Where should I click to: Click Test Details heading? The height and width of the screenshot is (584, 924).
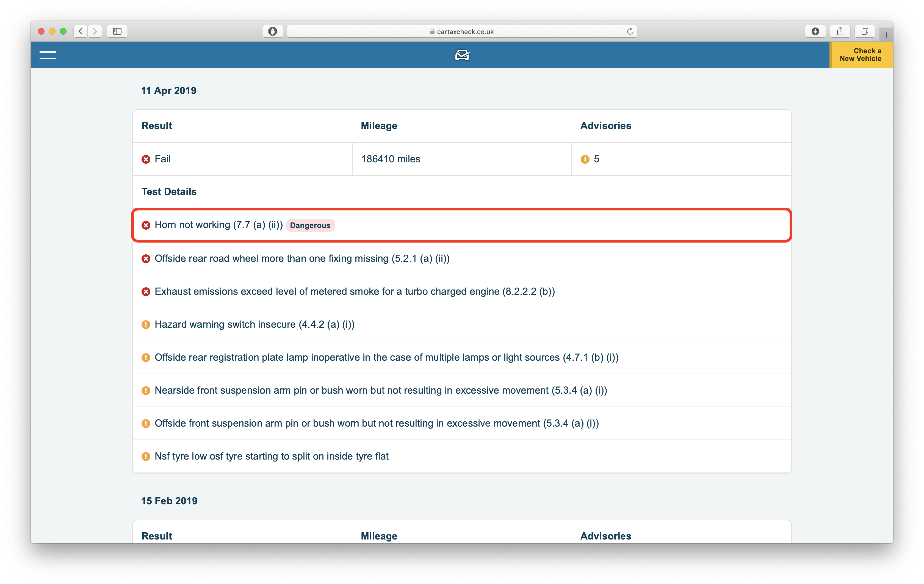click(x=169, y=192)
